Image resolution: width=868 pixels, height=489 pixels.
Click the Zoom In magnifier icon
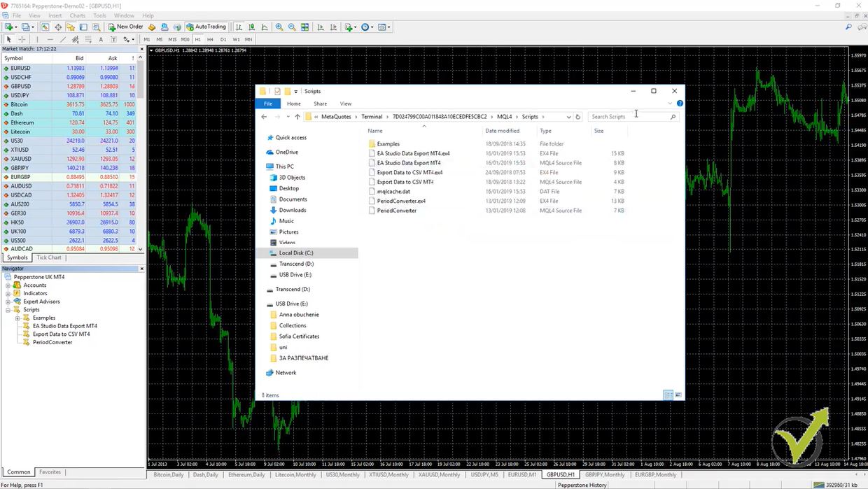(280, 26)
